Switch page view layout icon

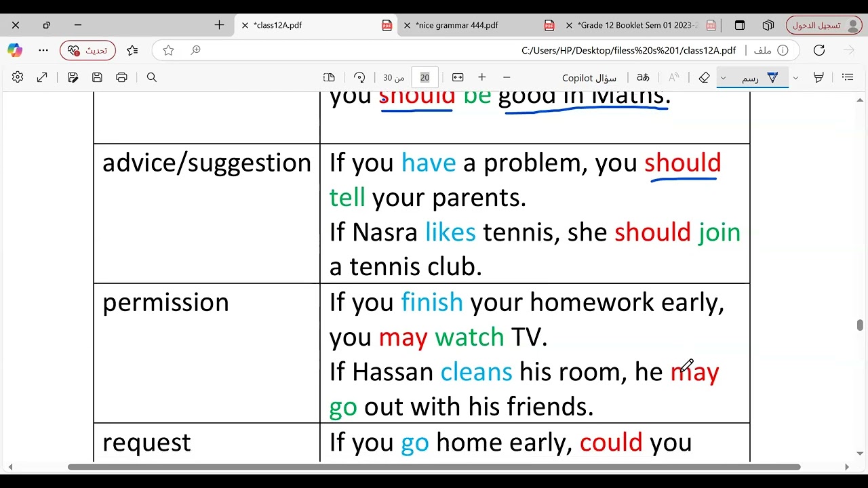point(329,77)
